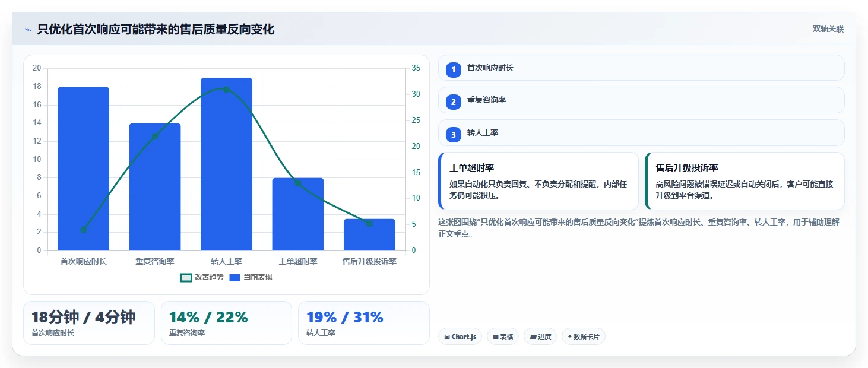Click the 工单超时率 bar in chart

coord(298,214)
